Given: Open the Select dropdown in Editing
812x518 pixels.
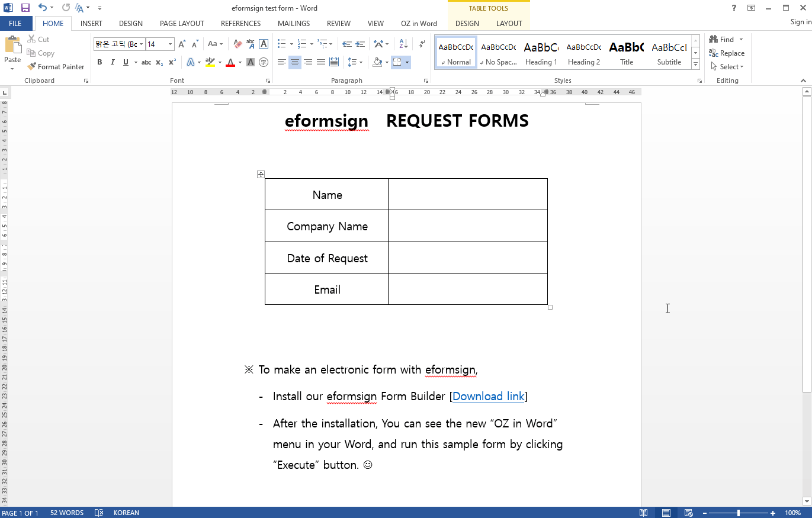Looking at the screenshot, I should click(727, 67).
